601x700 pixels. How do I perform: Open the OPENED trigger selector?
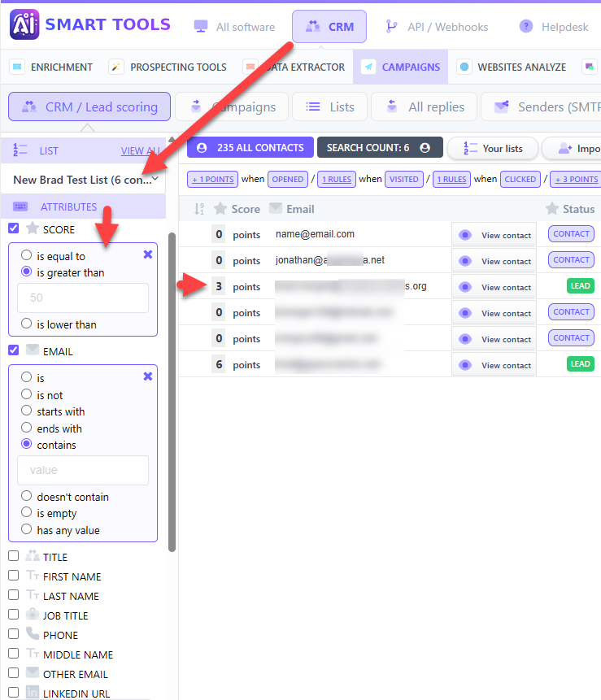[288, 180]
